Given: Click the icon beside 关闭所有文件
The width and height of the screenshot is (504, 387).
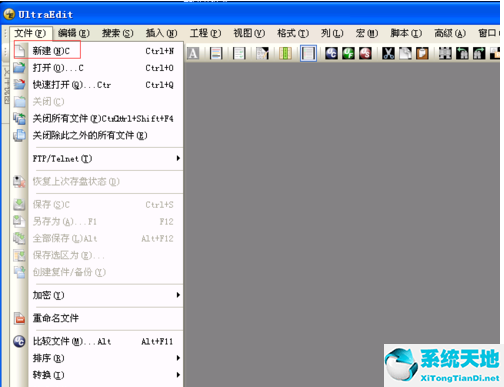Looking at the screenshot, I should tap(19, 118).
